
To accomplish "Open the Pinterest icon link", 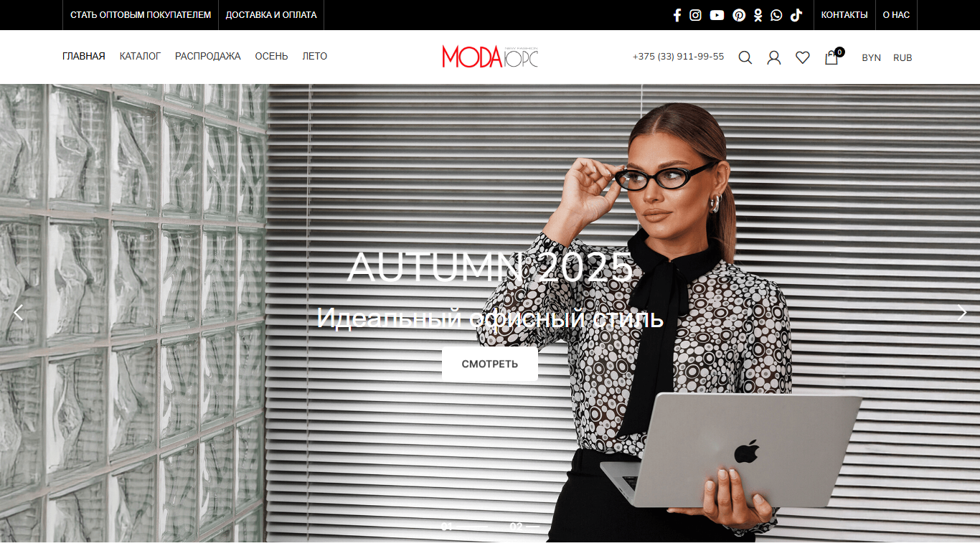I will click(x=739, y=15).
